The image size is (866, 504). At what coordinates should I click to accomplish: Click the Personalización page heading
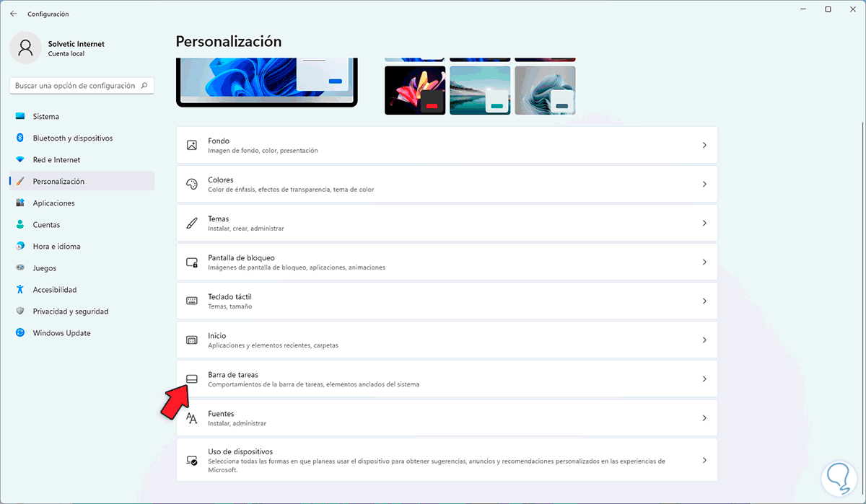(229, 42)
